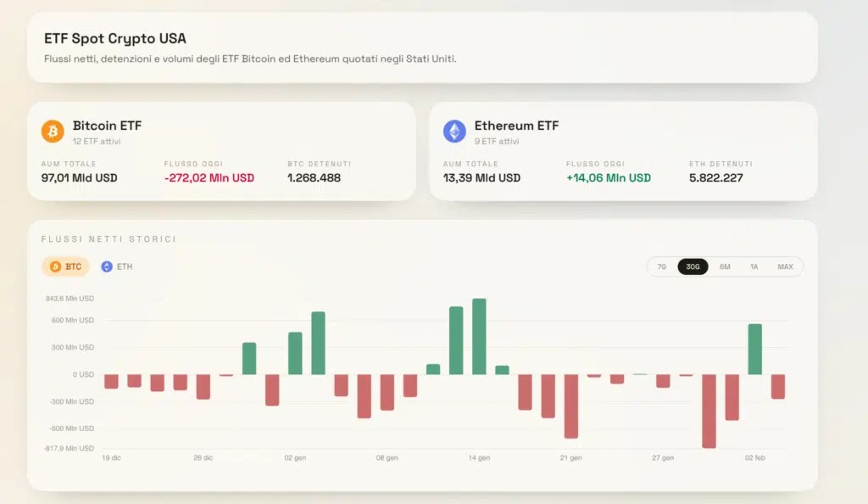Click the Ethereum flusso oggi +14,06 Mln USD value
The image size is (868, 504).
pyautogui.click(x=609, y=178)
